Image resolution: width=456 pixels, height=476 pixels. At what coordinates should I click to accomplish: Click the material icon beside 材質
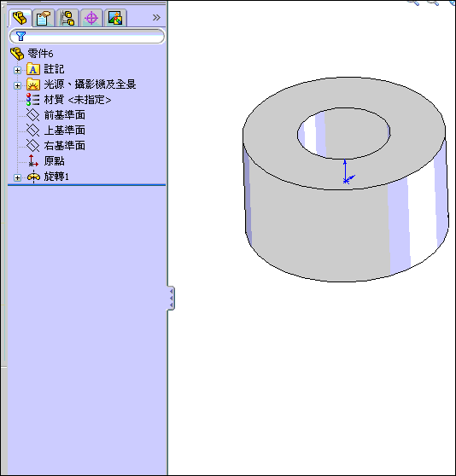[32, 100]
